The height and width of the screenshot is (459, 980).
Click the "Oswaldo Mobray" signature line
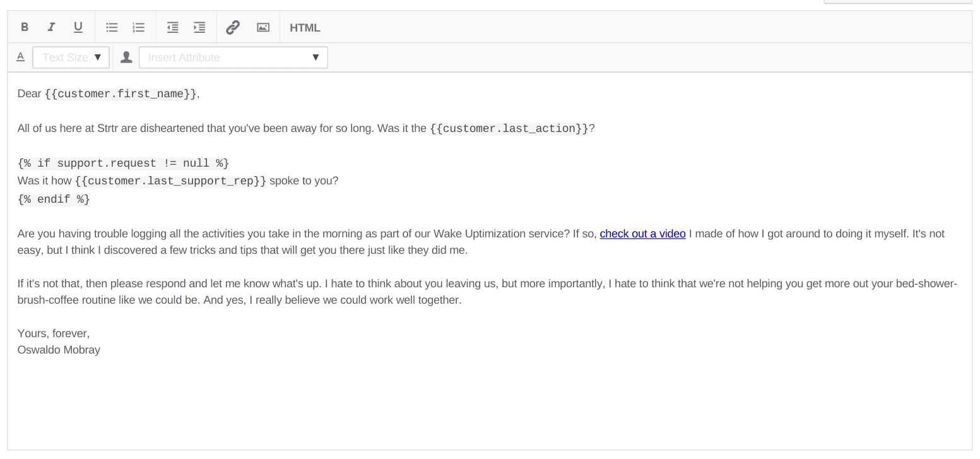pos(59,350)
